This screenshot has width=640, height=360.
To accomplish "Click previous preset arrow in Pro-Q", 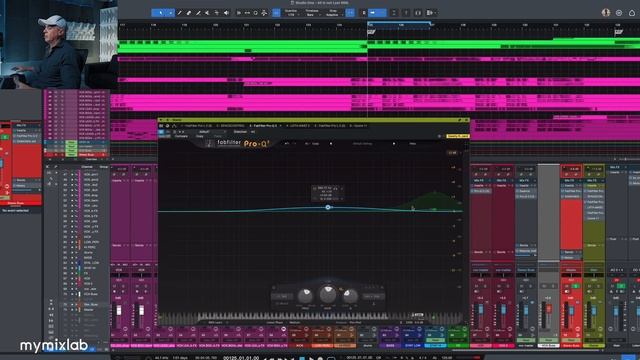I will tap(331, 144).
